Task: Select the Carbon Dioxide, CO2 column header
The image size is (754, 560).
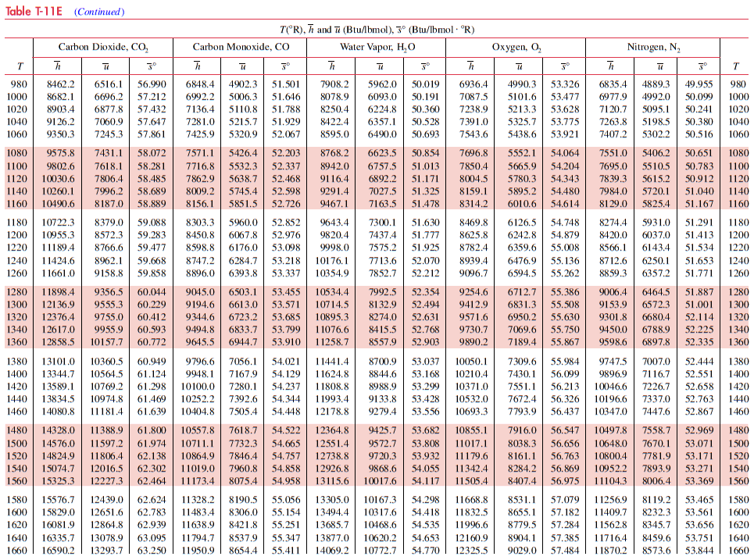Action: 102,48
